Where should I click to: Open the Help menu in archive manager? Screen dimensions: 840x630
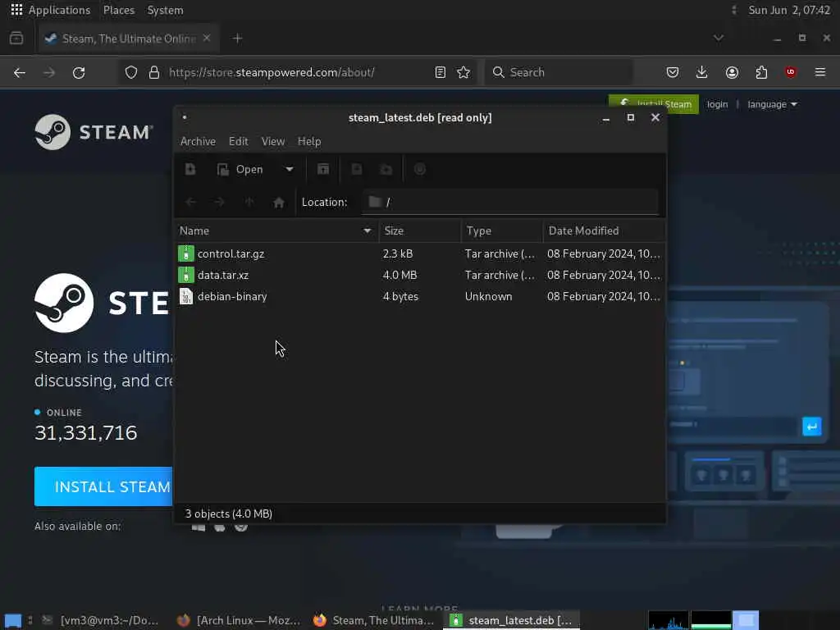point(309,141)
